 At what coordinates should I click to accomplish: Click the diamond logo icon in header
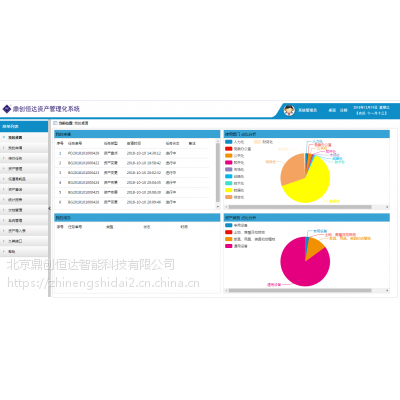coord(7,109)
